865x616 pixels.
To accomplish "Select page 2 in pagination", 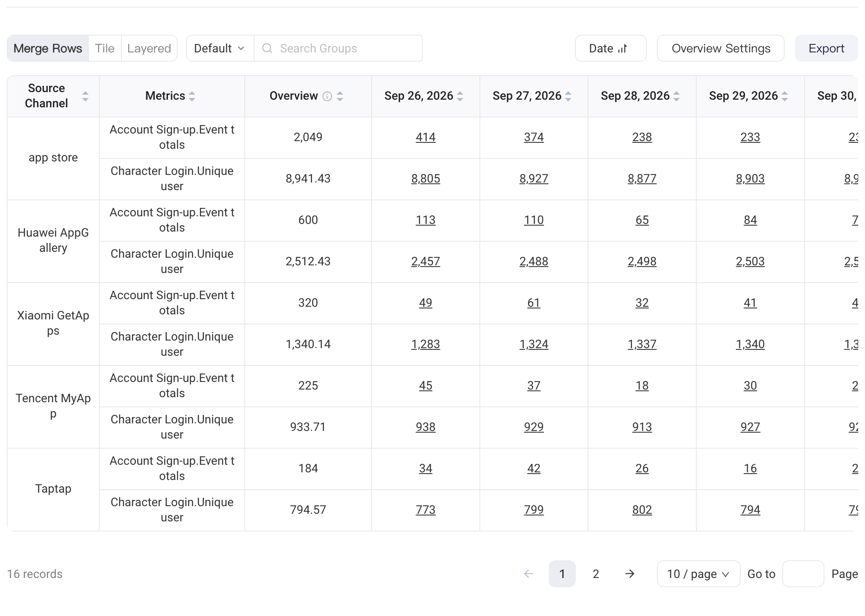I will pos(596,574).
